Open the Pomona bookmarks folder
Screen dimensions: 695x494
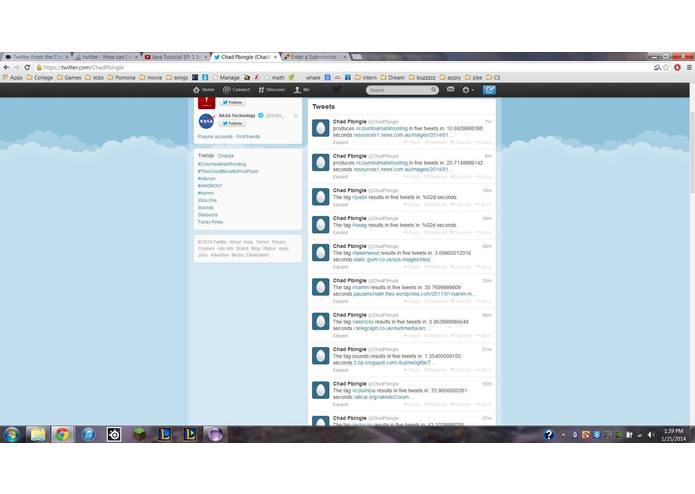[x=121, y=78]
